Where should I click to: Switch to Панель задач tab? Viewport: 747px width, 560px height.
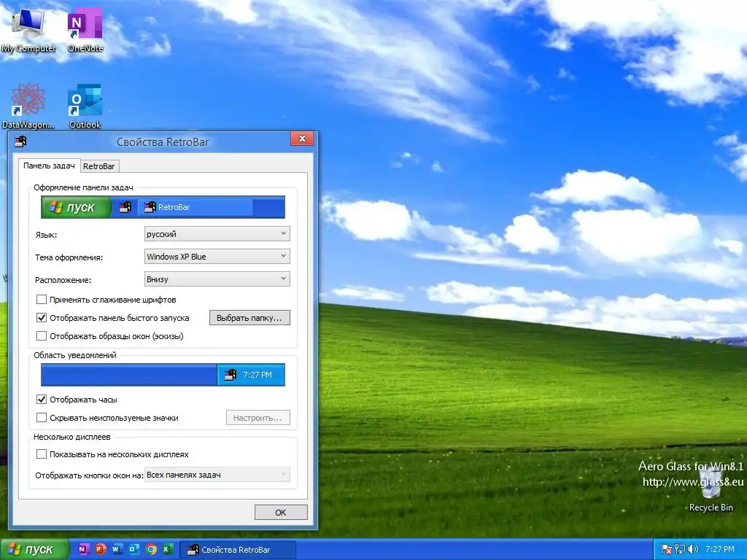(x=49, y=166)
